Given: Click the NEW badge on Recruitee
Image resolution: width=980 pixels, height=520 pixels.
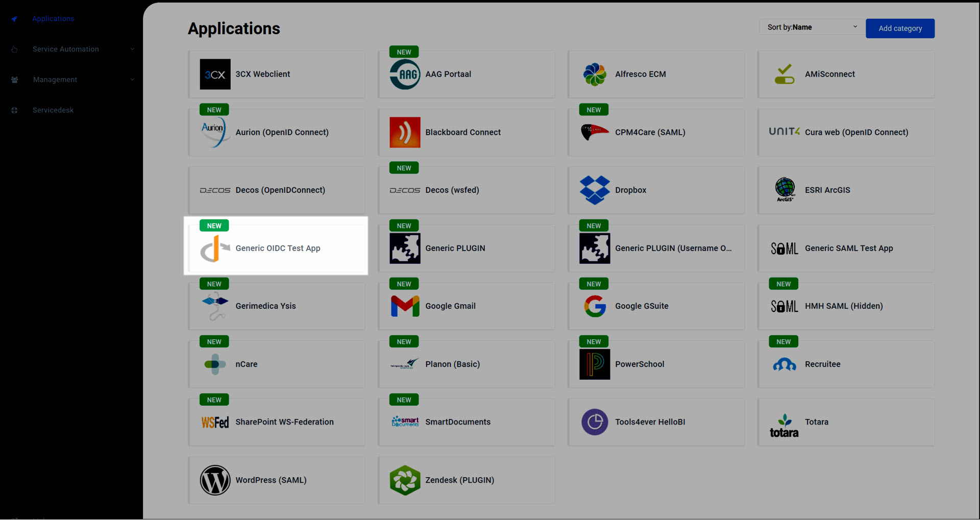Looking at the screenshot, I should (x=783, y=342).
